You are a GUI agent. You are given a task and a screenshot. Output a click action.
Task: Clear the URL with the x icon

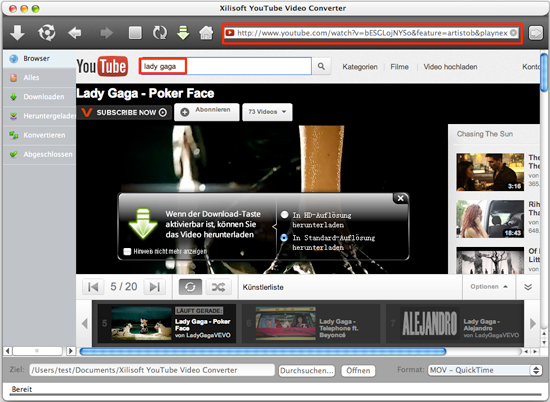point(513,33)
